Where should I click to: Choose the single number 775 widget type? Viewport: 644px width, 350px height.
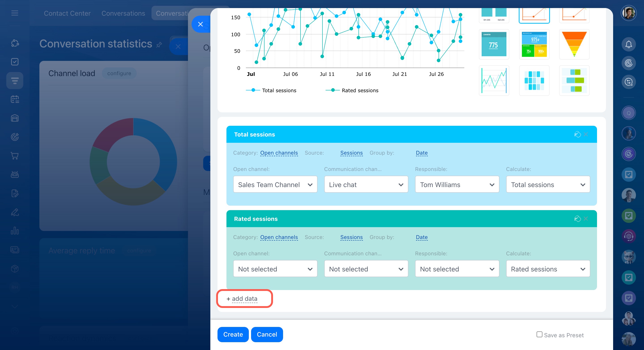pos(494,44)
